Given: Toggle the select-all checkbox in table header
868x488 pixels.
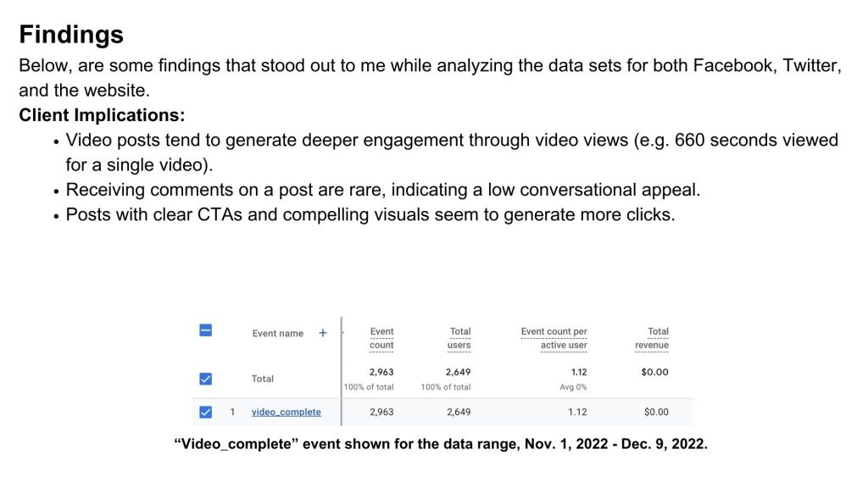Looking at the screenshot, I should tap(205, 331).
